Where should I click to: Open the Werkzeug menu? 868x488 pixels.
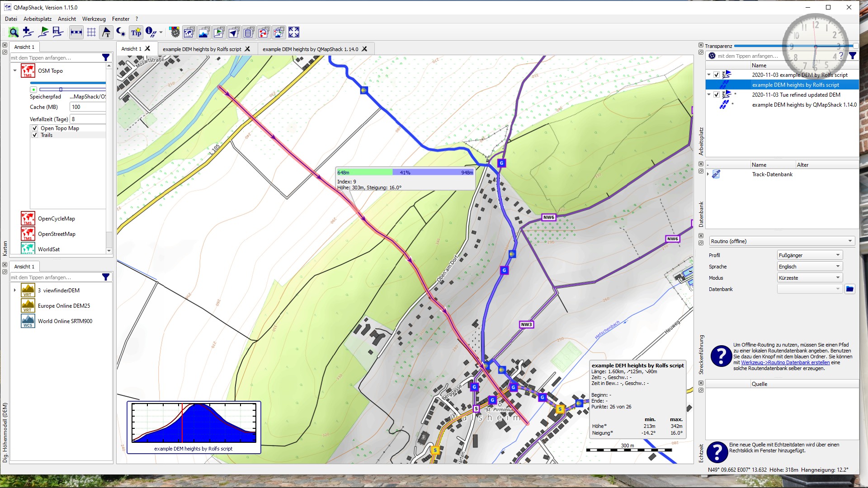(94, 19)
